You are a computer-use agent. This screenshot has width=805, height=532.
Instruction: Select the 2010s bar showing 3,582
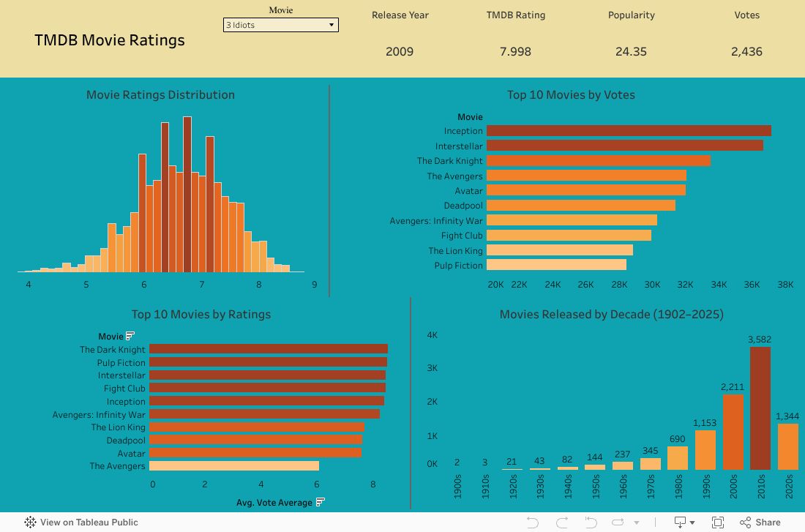[760, 408]
